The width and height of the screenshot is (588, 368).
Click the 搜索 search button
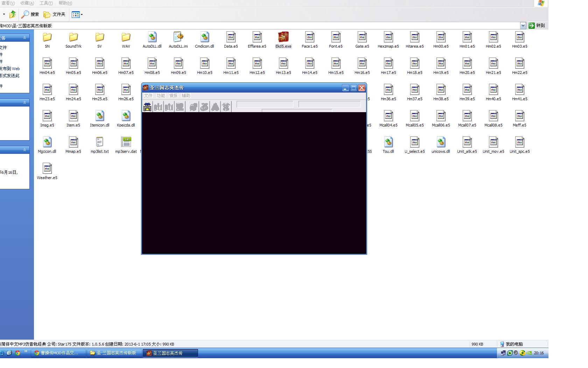coord(30,14)
